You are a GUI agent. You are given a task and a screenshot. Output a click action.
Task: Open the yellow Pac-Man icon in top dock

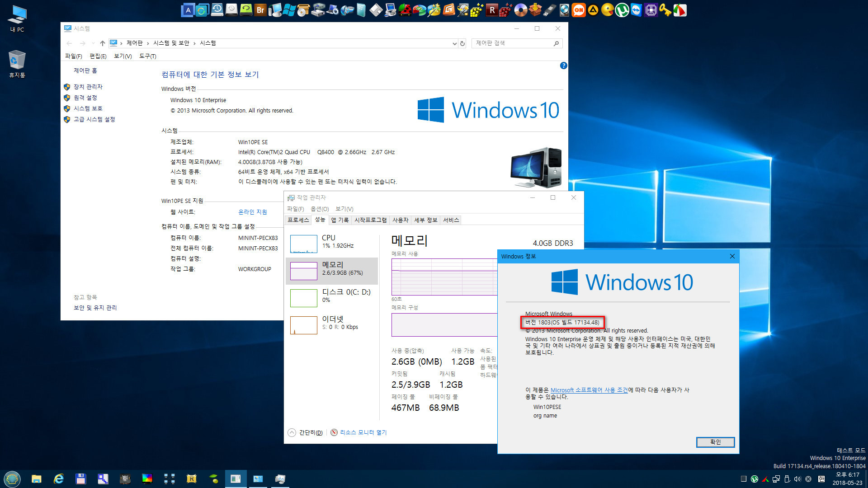pyautogui.click(x=608, y=10)
